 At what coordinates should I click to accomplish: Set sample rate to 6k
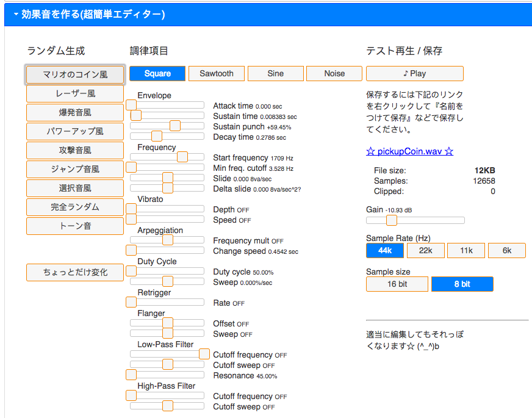[x=506, y=250]
